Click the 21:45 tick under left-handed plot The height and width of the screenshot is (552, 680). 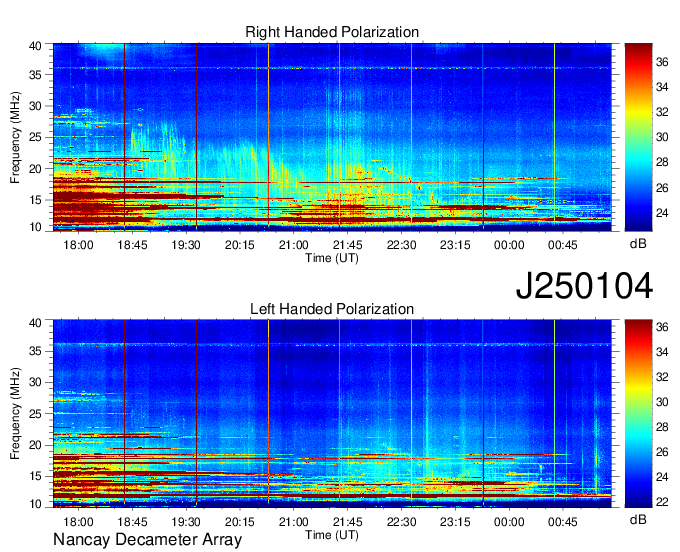pos(347,522)
